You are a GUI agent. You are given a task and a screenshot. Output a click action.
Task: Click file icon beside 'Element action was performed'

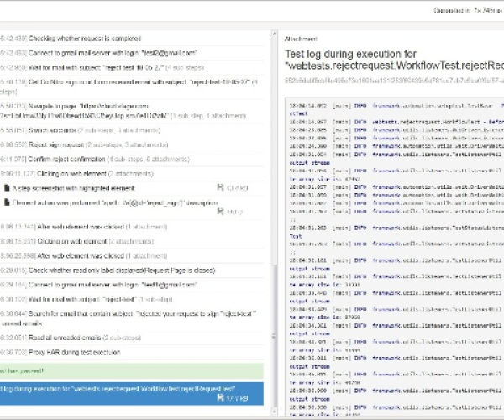click(x=7, y=202)
